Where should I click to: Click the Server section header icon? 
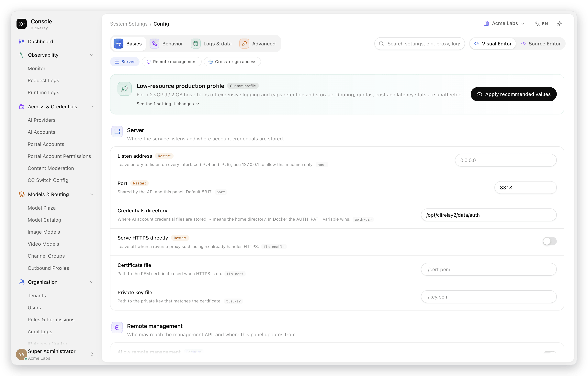click(x=117, y=131)
